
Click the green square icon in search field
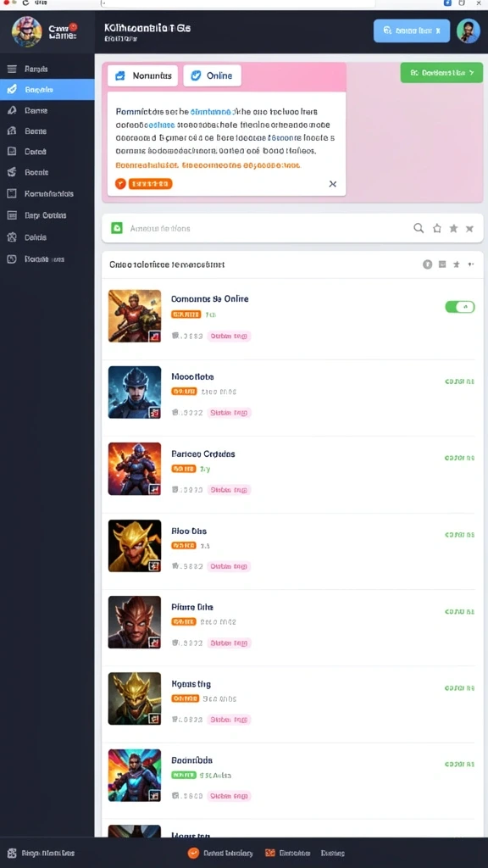point(117,228)
